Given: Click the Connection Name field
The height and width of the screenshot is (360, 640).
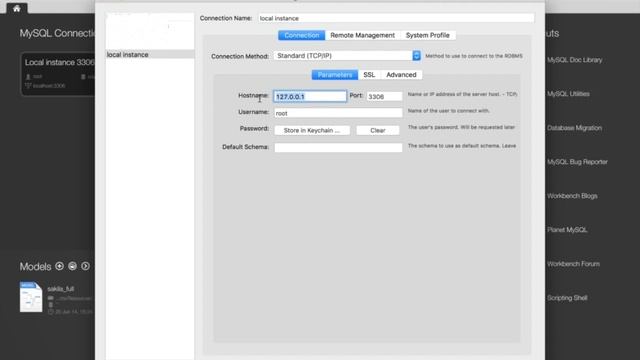Looking at the screenshot, I should 396,18.
